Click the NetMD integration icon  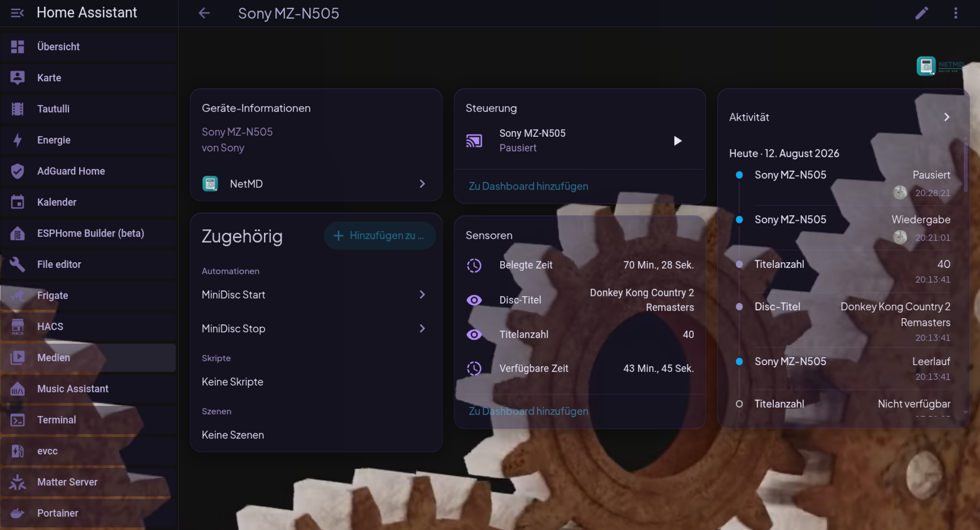(x=210, y=184)
